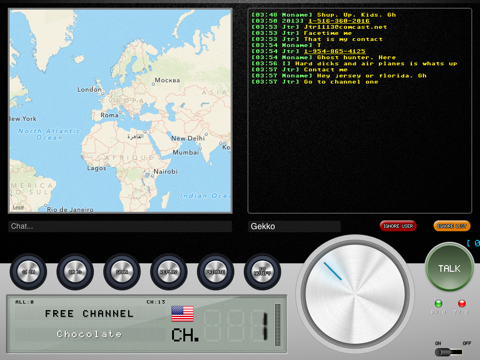Click chat line 'Ghost hunter. Here'
Screen dimensions: 480x360
tap(356, 57)
